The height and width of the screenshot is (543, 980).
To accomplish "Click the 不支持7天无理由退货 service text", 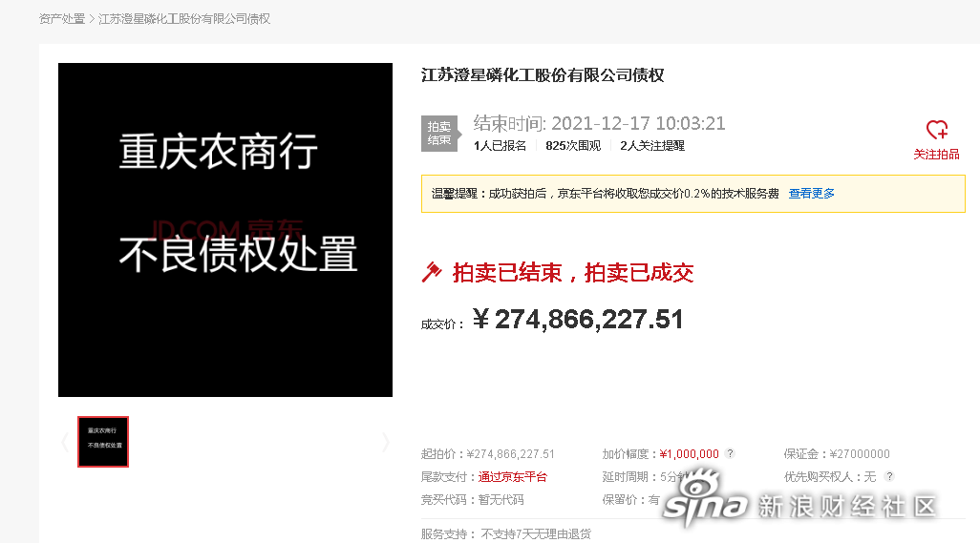I will [536, 534].
